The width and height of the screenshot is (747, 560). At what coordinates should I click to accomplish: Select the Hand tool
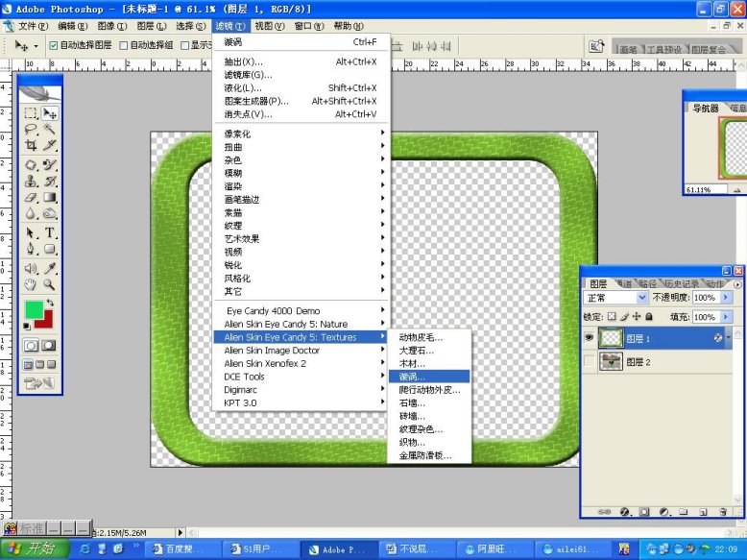tap(31, 285)
